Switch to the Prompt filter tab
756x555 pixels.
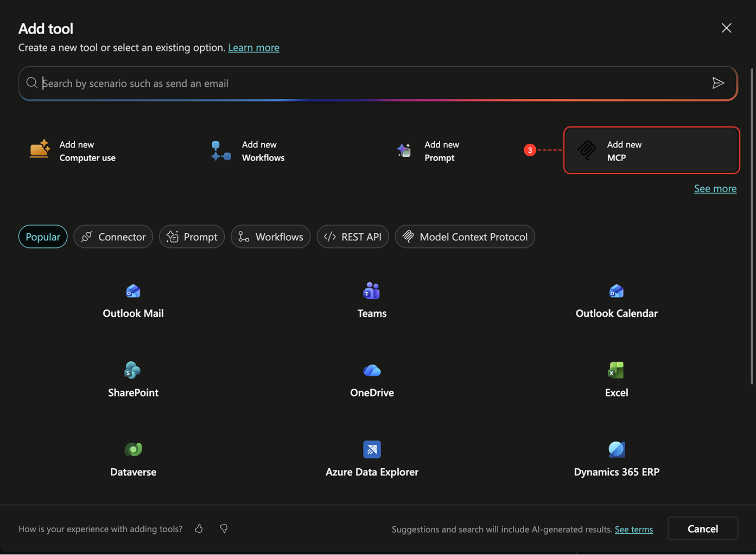(192, 237)
